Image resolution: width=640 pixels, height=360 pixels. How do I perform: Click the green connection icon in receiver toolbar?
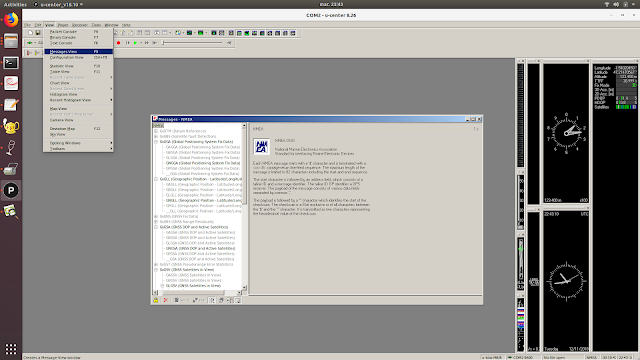click(29, 42)
